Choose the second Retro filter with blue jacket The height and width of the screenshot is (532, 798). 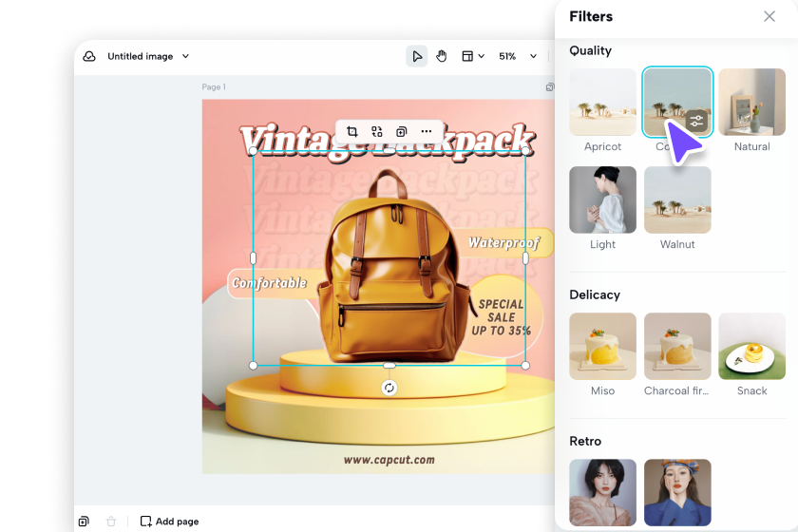pyautogui.click(x=677, y=492)
